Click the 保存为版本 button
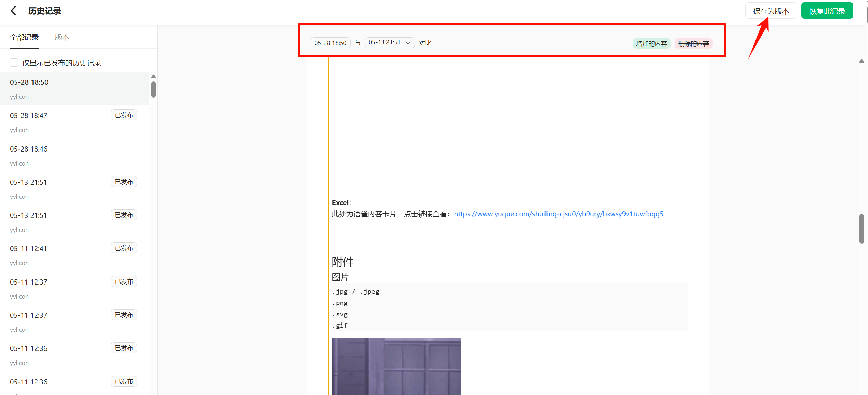Viewport: 868px width, 395px height. [x=771, y=11]
